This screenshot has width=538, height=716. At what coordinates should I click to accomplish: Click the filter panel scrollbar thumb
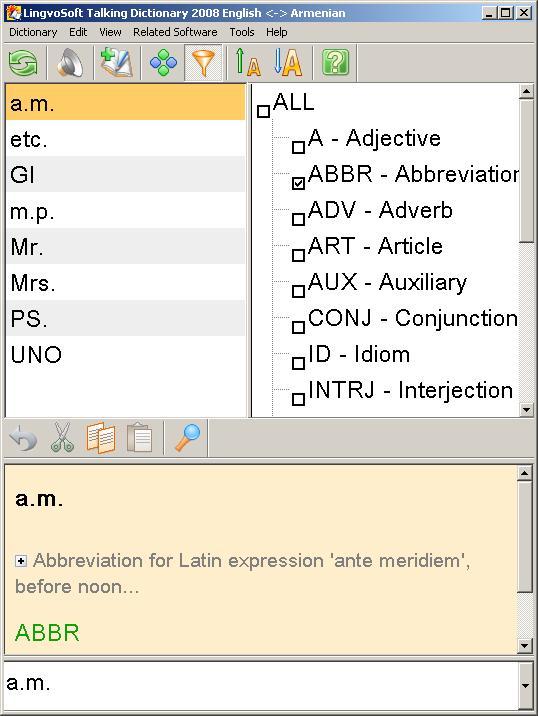[526, 170]
